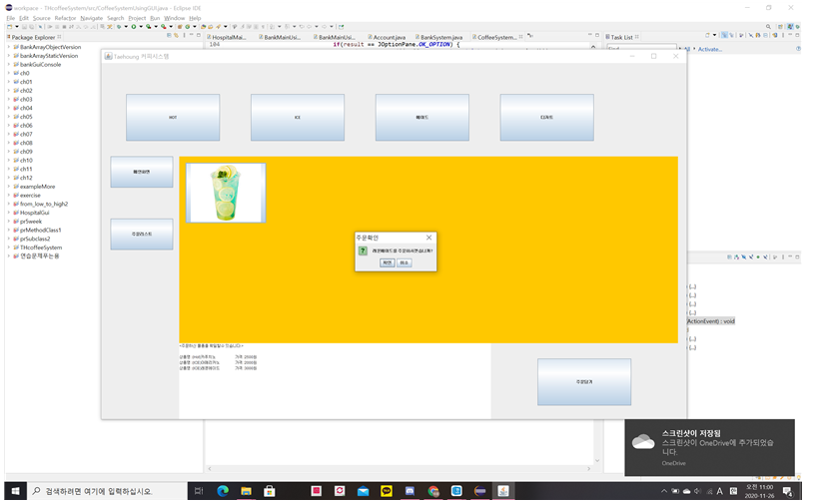Open the Project menu
821x504 pixels.
coord(137,18)
